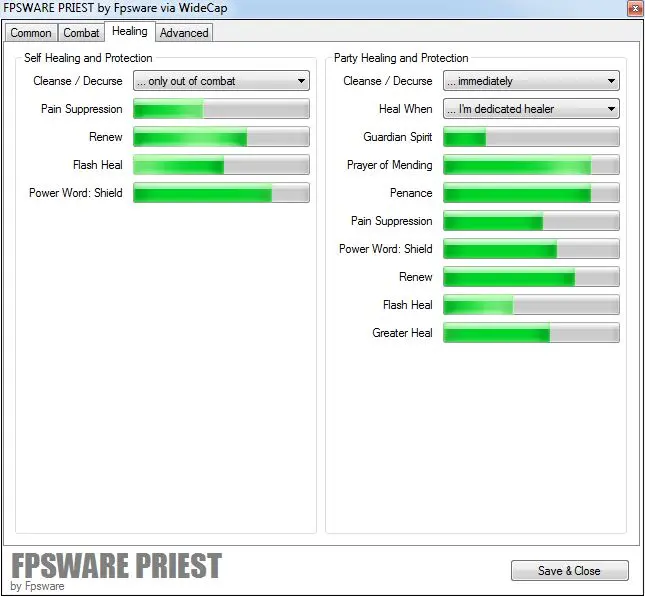This screenshot has height=597, width=645.
Task: Set the party Power Word: Shield slider
Action: point(531,249)
